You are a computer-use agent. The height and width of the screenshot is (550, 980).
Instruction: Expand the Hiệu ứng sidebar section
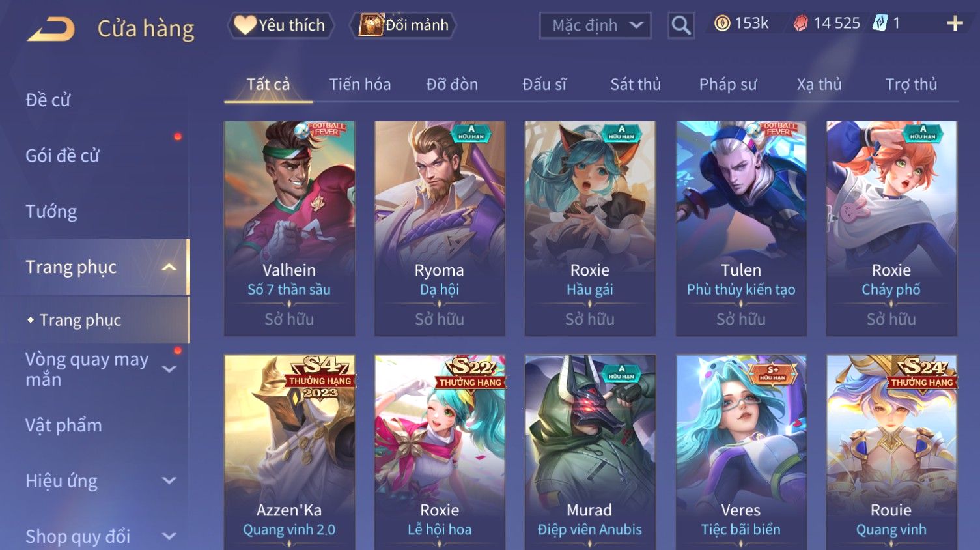169,481
